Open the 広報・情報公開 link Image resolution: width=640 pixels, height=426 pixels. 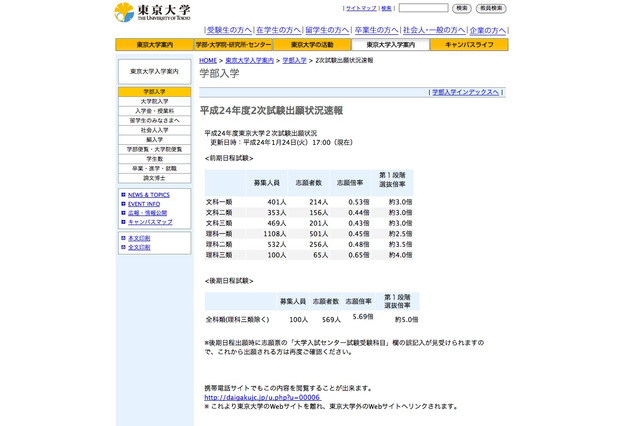(147, 213)
